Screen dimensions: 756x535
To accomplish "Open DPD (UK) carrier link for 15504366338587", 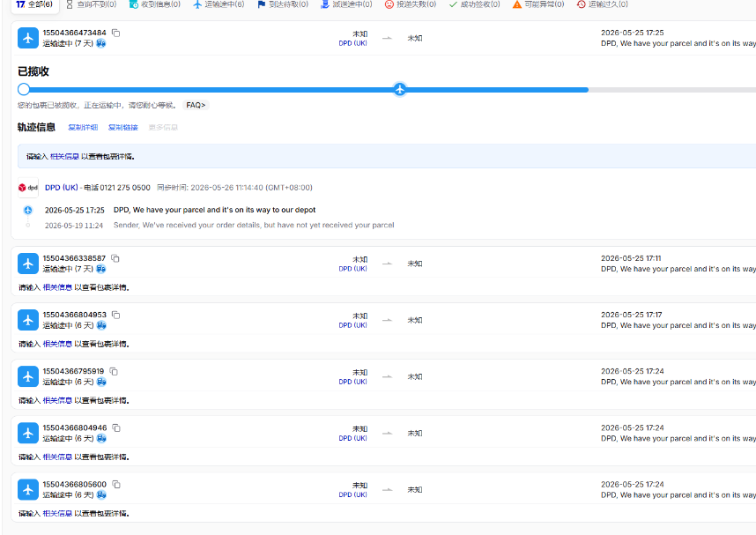I will 353,269.
